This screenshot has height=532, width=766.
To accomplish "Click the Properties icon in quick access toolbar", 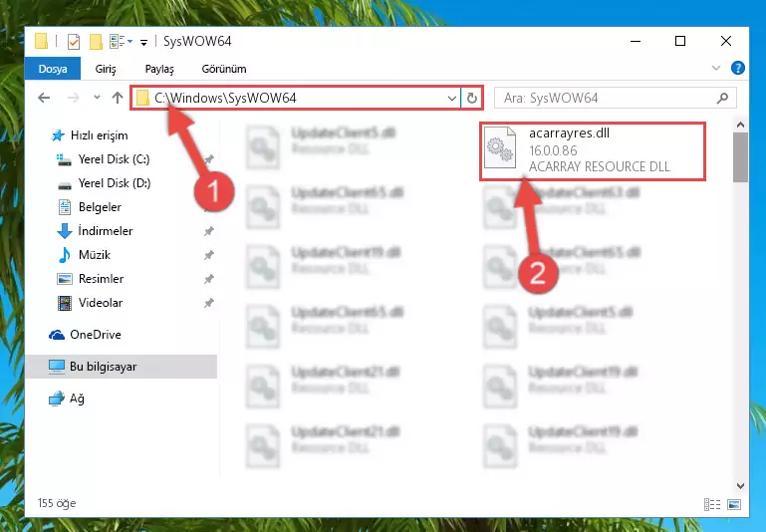I will pyautogui.click(x=74, y=42).
